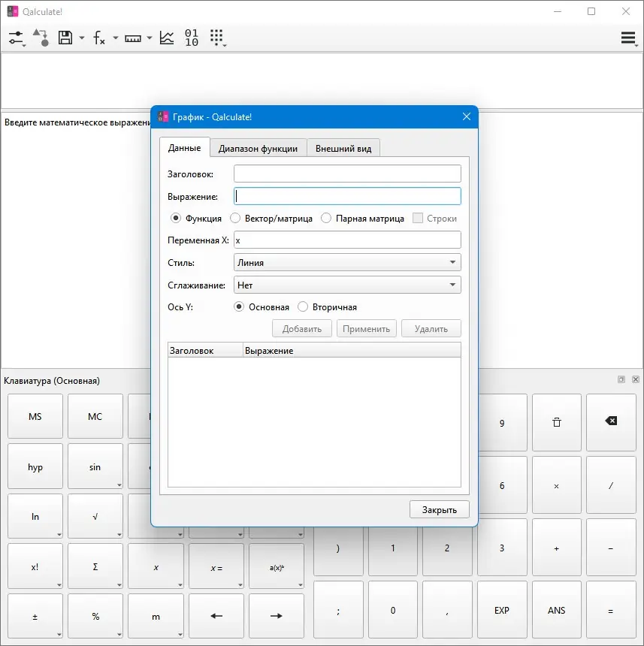Click the plus + key
The width and height of the screenshot is (644, 646).
pyautogui.click(x=557, y=548)
